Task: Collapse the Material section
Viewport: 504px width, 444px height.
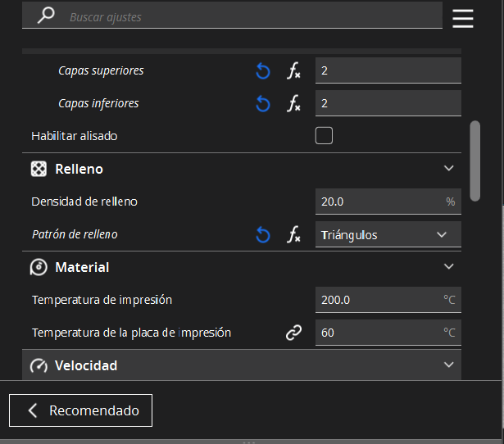Action: tap(448, 267)
